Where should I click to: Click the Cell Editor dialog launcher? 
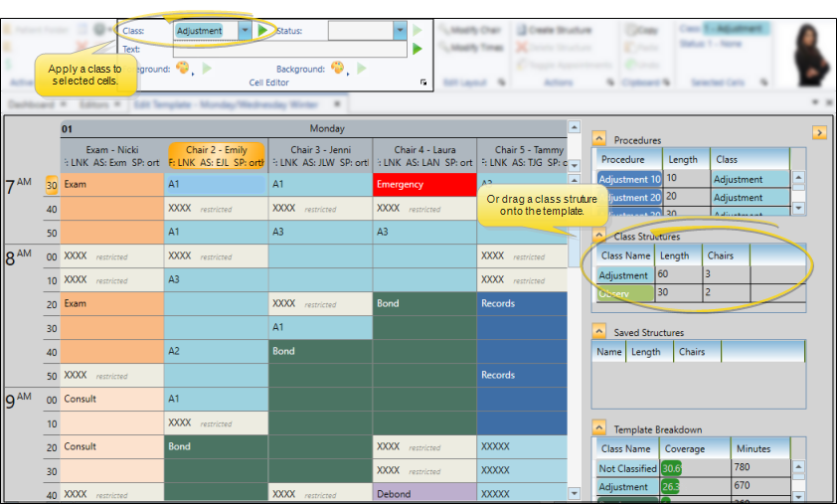(x=422, y=83)
